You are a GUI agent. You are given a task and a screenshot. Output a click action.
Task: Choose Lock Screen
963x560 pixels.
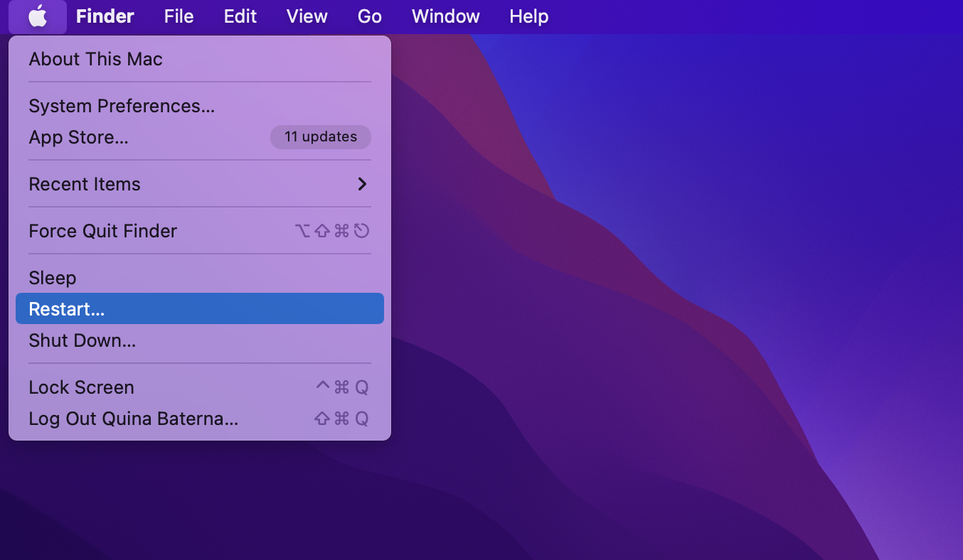coord(200,387)
